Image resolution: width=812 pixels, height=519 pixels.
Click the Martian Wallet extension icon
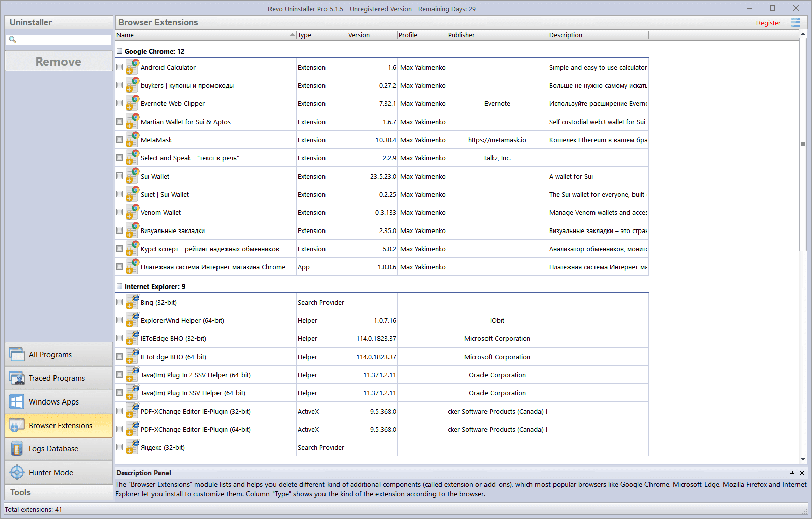pyautogui.click(x=132, y=122)
